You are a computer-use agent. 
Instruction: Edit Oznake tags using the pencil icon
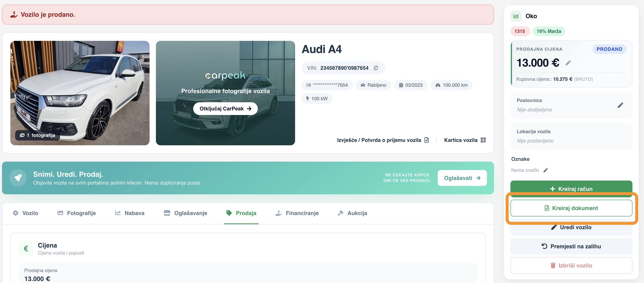(x=546, y=170)
